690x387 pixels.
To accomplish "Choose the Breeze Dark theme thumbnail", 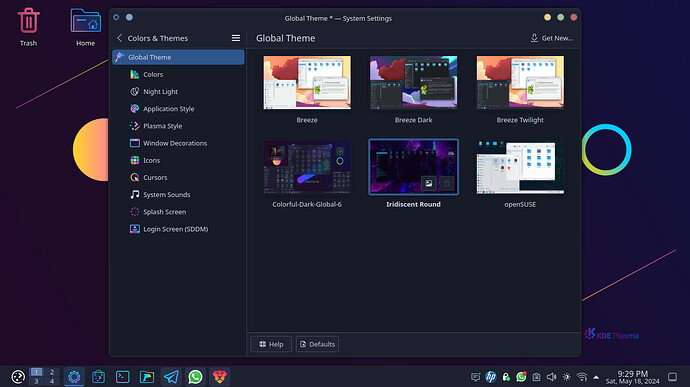I will (x=414, y=82).
